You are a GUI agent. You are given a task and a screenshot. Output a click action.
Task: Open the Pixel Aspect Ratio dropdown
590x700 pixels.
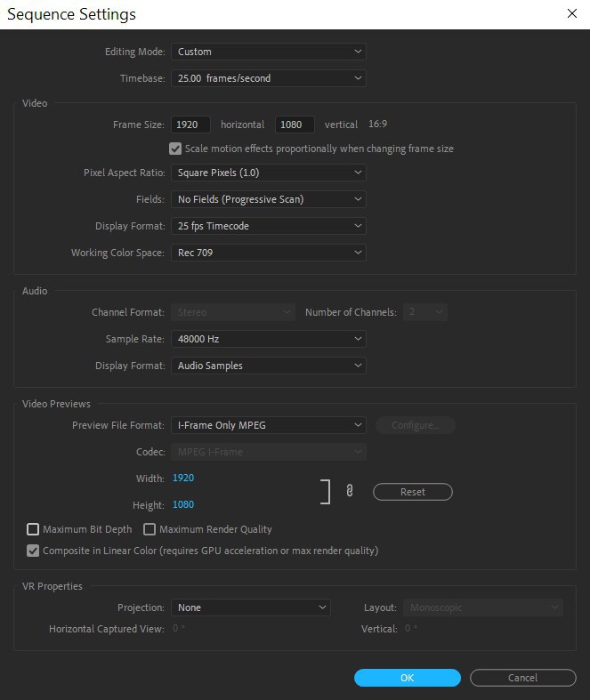pyautogui.click(x=269, y=173)
